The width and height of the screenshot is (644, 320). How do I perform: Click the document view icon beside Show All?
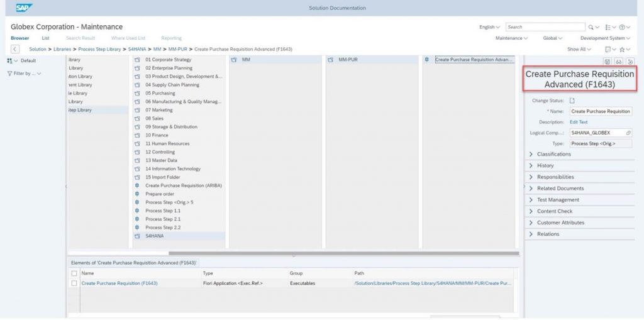608,49
